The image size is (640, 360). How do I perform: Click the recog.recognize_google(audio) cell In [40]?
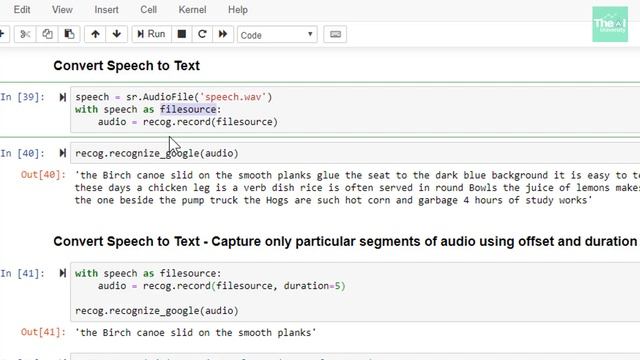point(355,153)
